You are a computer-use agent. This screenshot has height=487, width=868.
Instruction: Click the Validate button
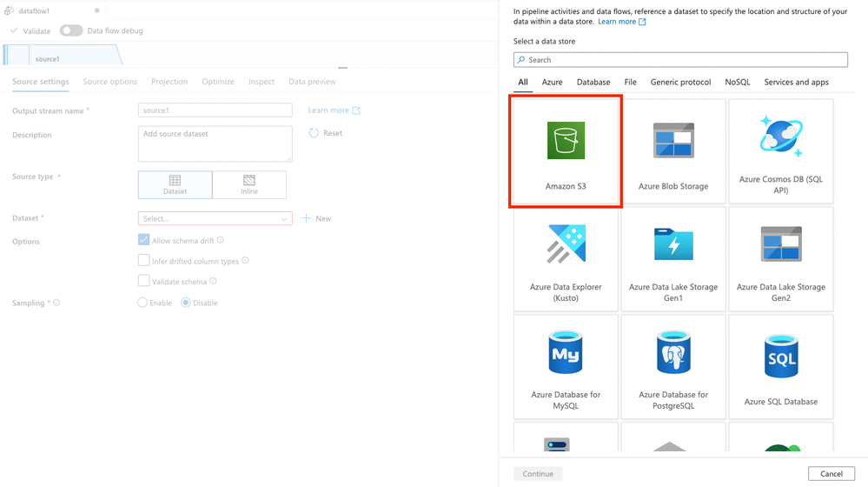click(x=30, y=30)
